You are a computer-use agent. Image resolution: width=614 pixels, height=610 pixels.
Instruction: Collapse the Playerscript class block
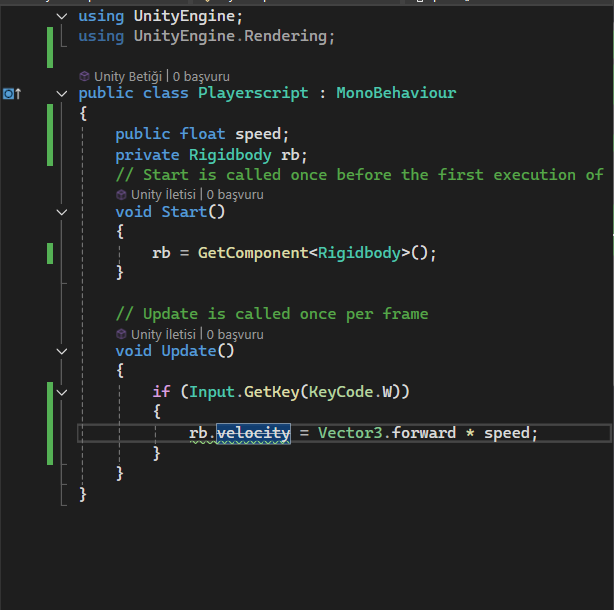coord(62,94)
